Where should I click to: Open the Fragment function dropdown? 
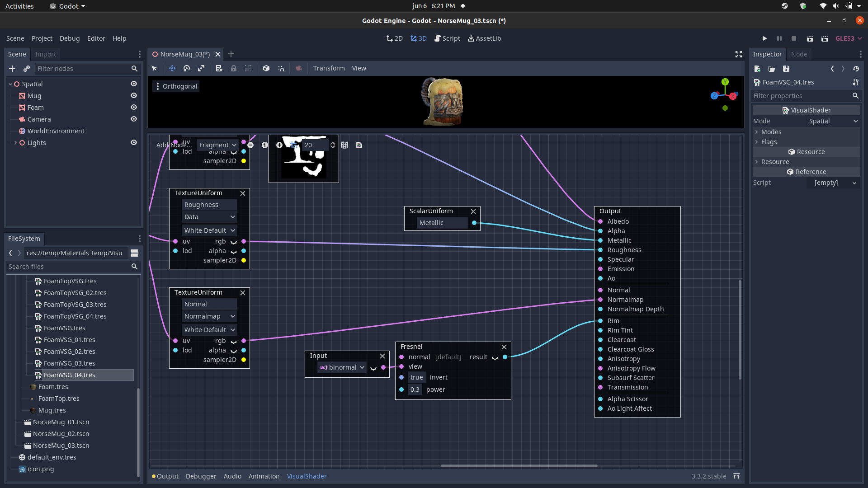(217, 145)
